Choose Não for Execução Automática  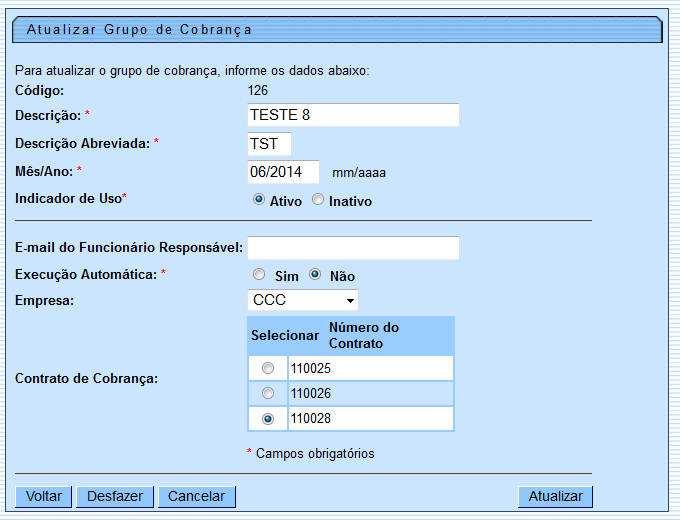(315, 275)
